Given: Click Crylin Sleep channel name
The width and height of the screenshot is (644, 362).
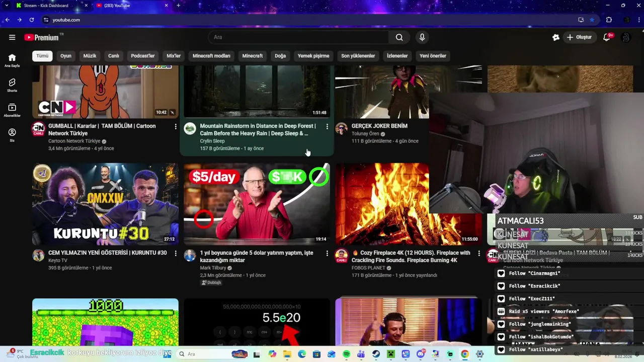Looking at the screenshot, I should pyautogui.click(x=212, y=141).
